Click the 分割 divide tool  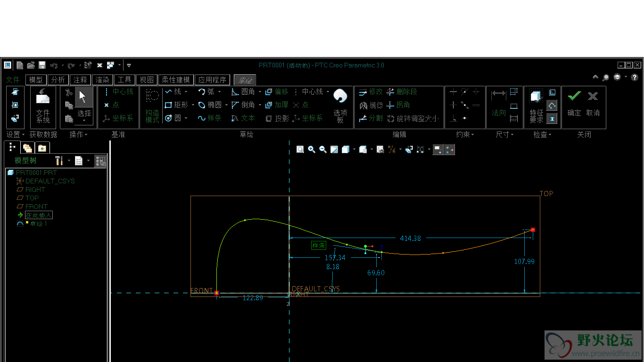[371, 118]
